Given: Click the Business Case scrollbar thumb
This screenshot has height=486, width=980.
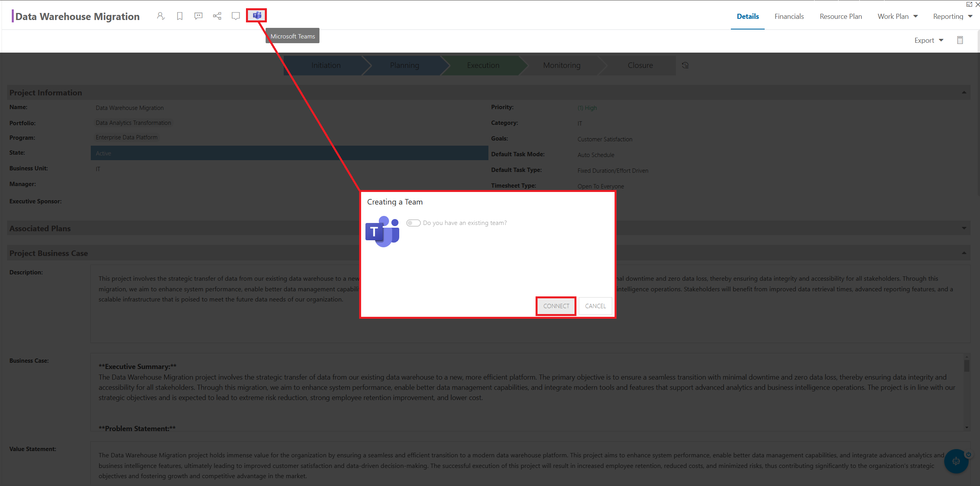Looking at the screenshot, I should 967,365.
